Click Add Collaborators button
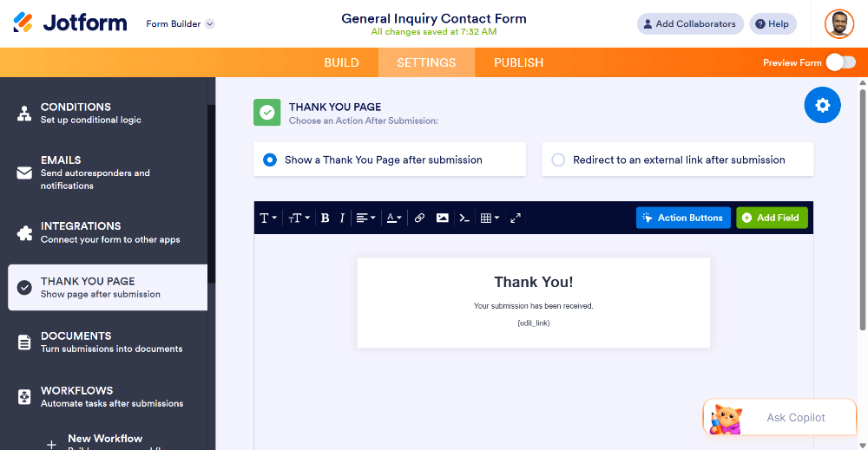The width and height of the screenshot is (868, 450). pyautogui.click(x=690, y=23)
